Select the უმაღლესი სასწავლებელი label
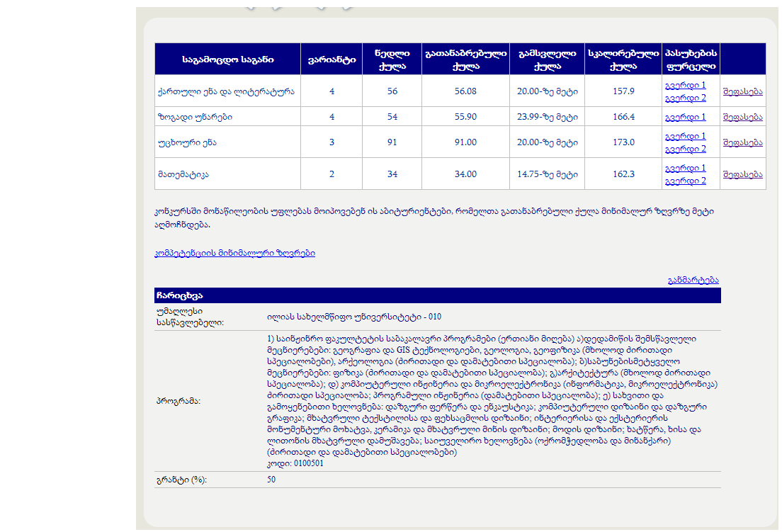 [x=190, y=317]
